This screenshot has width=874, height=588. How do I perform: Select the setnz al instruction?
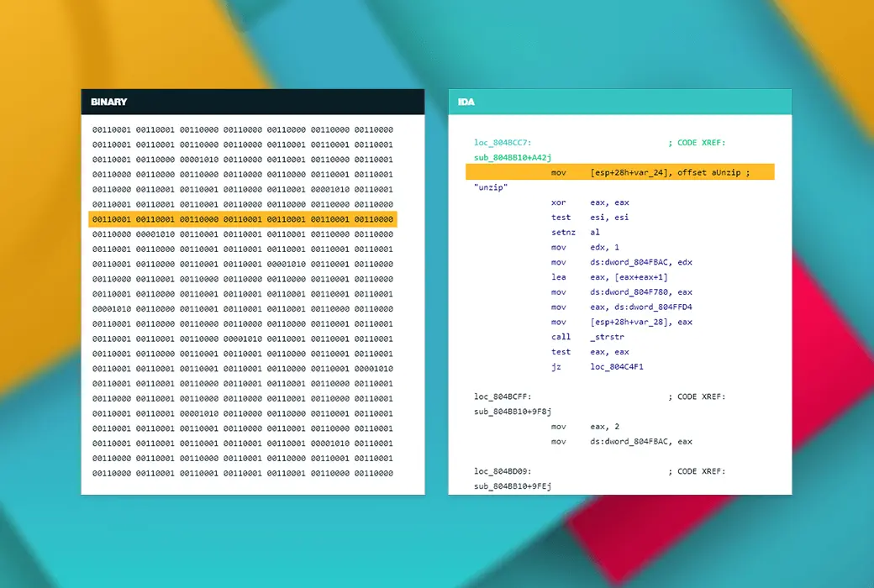(575, 233)
